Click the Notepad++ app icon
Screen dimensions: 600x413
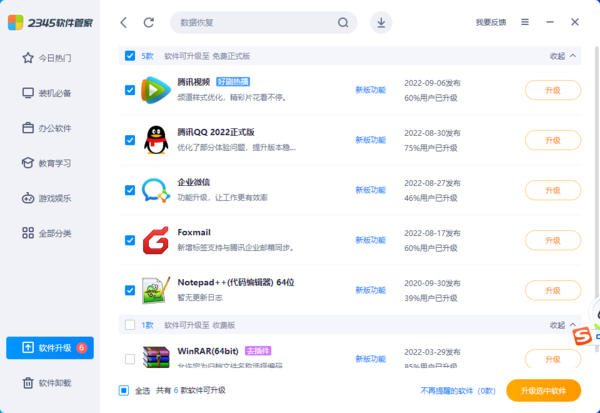(154, 290)
